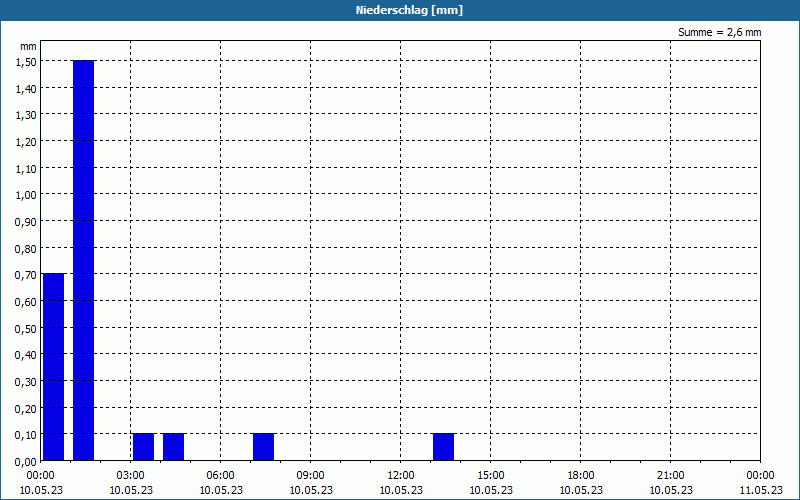Click the 1,30 y-axis value
Viewport: 800px width, 500px height.
pos(26,115)
